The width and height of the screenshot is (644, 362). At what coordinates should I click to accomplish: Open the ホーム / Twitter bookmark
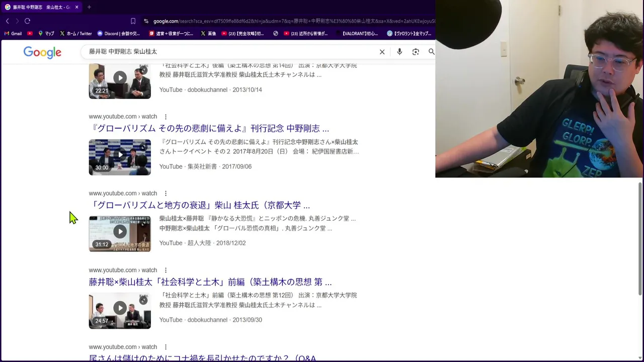pos(75,34)
